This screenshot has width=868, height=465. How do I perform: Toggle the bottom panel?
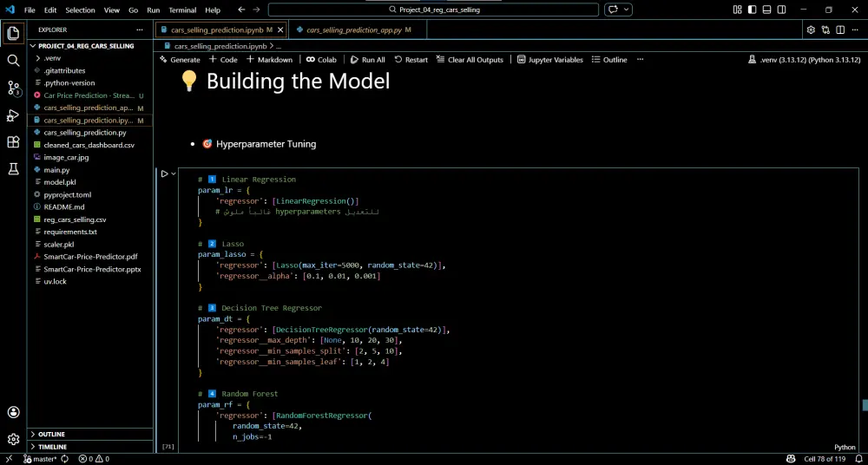click(766, 10)
